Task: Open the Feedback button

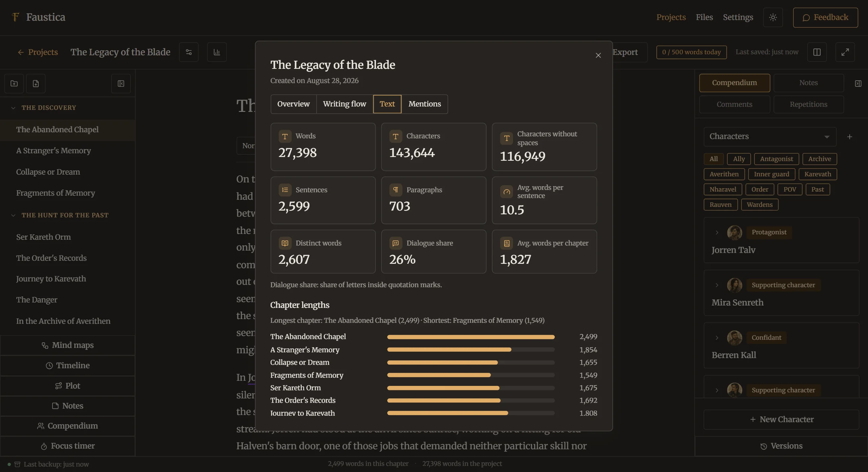Action: [825, 17]
